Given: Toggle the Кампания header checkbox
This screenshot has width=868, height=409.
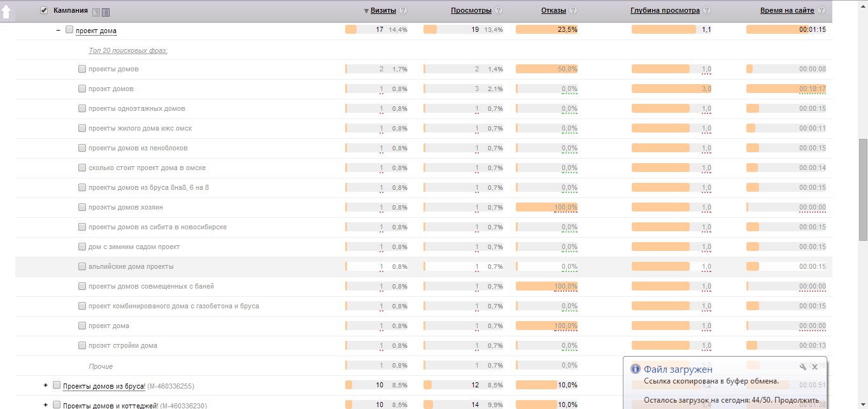Looking at the screenshot, I should (44, 10).
